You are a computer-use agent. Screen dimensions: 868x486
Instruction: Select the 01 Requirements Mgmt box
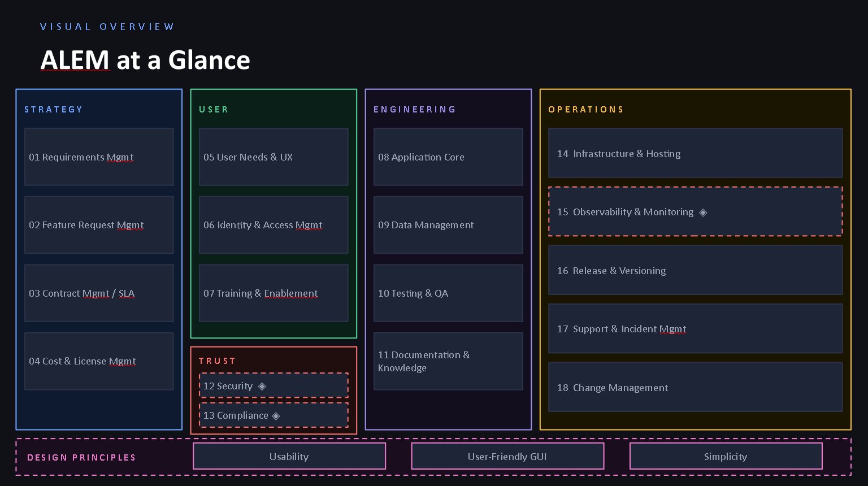click(x=99, y=157)
